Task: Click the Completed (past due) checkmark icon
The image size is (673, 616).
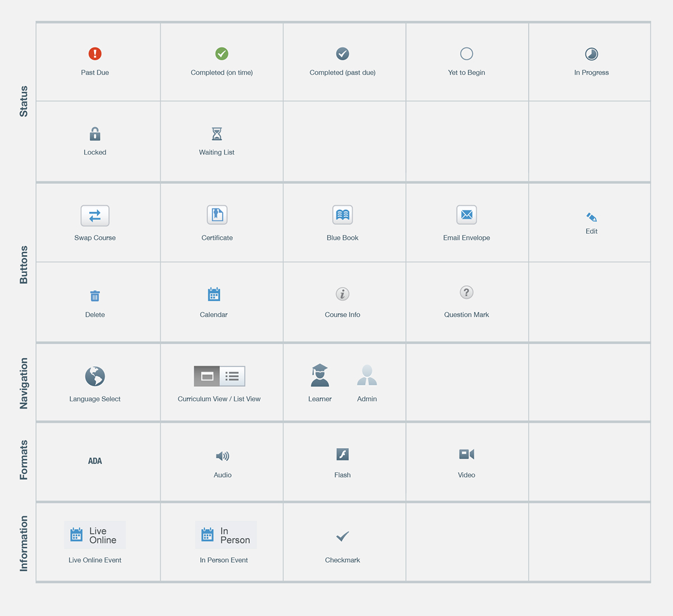Action: click(342, 54)
